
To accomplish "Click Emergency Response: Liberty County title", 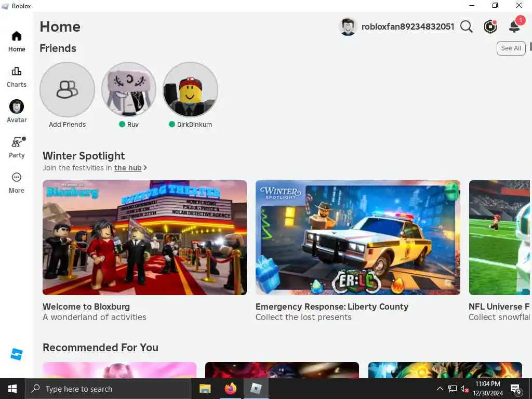I will 332,307.
